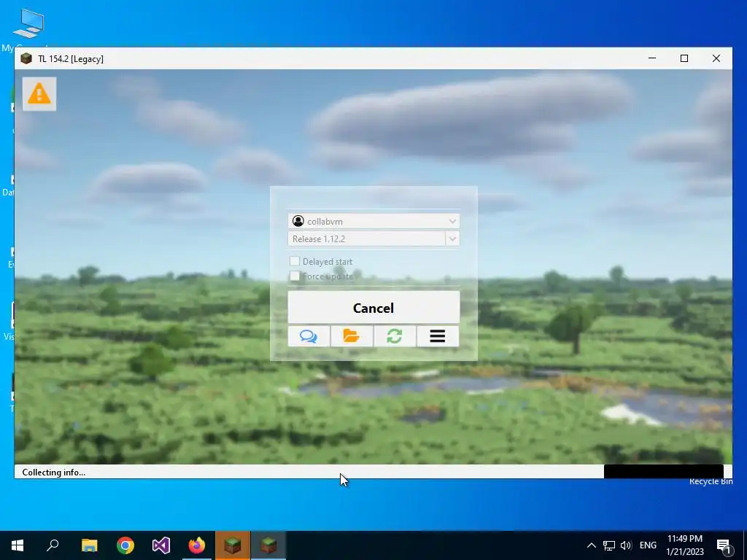Image resolution: width=747 pixels, height=560 pixels.
Task: Open the clock showing 11:49 PM
Action: point(685,545)
